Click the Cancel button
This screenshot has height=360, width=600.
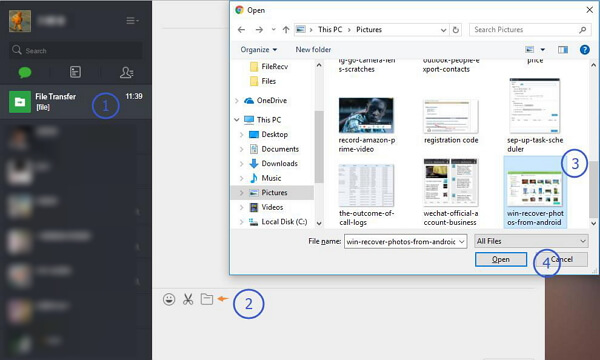click(x=561, y=259)
